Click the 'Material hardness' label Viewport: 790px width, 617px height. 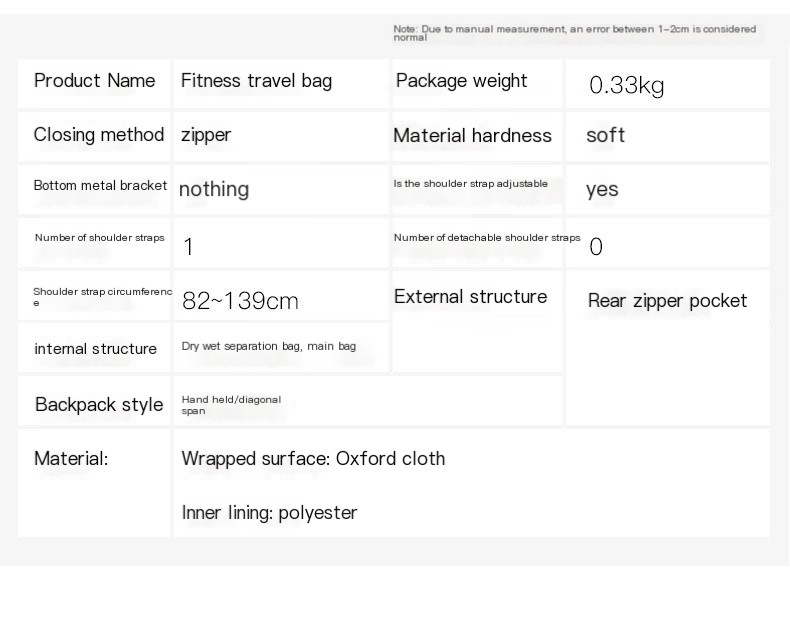[x=472, y=136]
